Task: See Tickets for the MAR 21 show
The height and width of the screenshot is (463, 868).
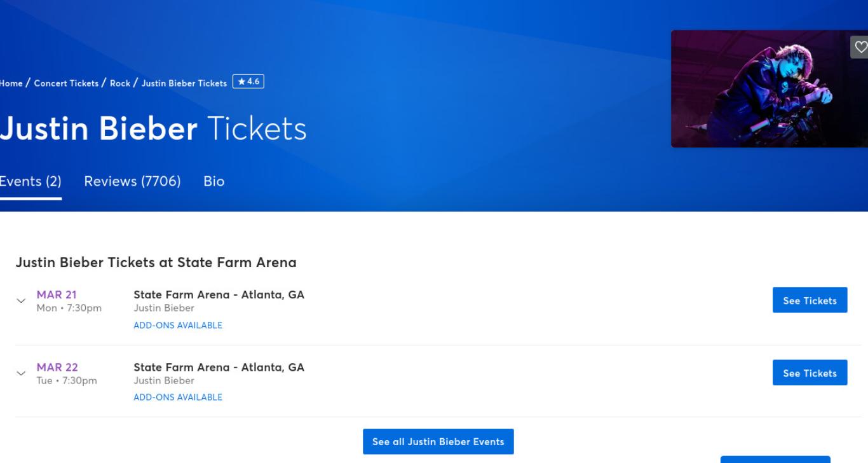Action: 810,300
